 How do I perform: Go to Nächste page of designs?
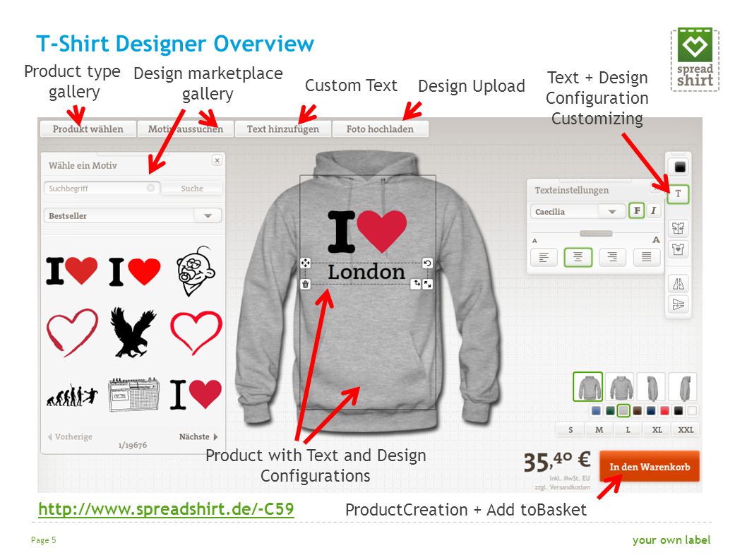tap(198, 436)
